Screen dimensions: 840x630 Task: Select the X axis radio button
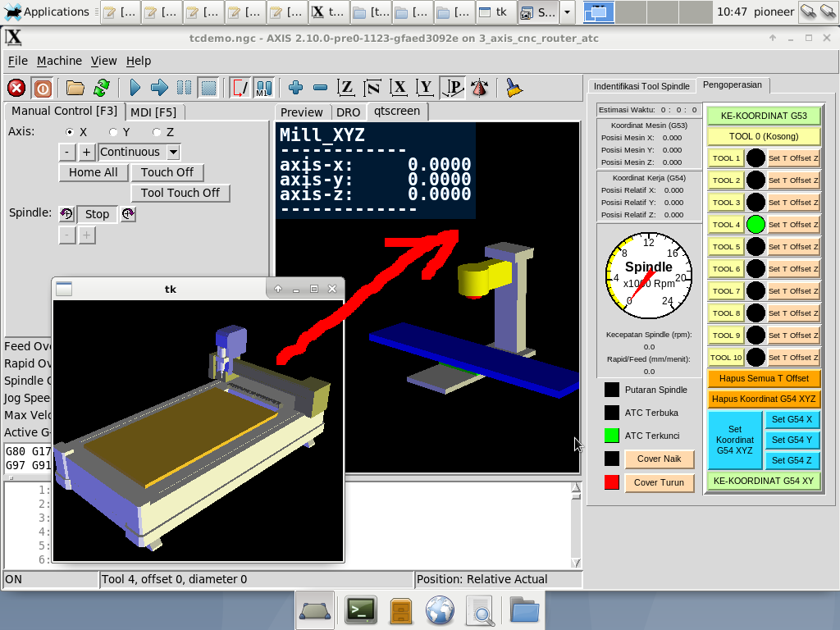pyautogui.click(x=71, y=132)
